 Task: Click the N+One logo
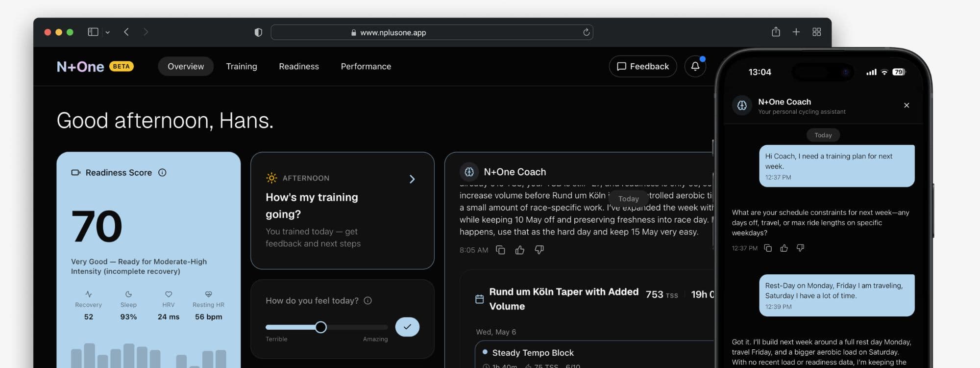point(80,67)
